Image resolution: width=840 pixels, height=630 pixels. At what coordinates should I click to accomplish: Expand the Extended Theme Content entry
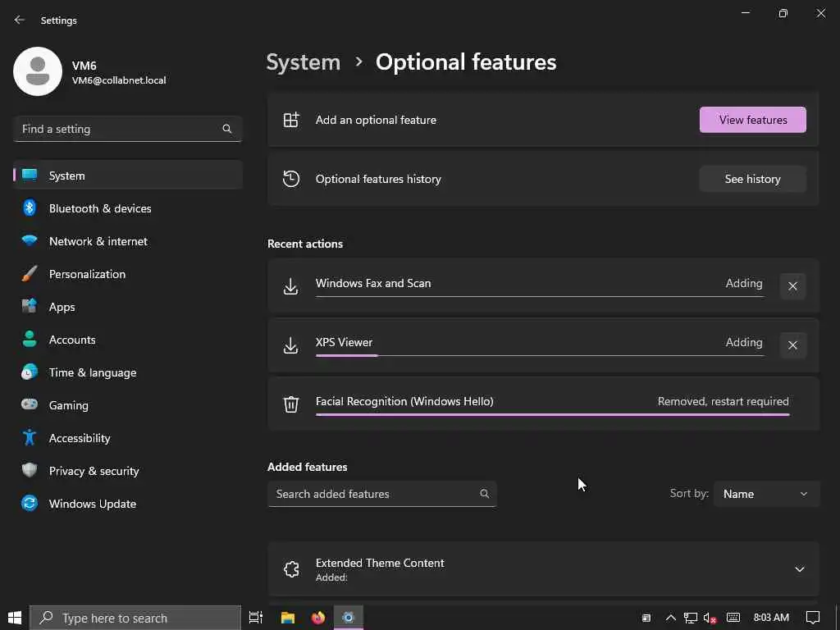pyautogui.click(x=800, y=569)
